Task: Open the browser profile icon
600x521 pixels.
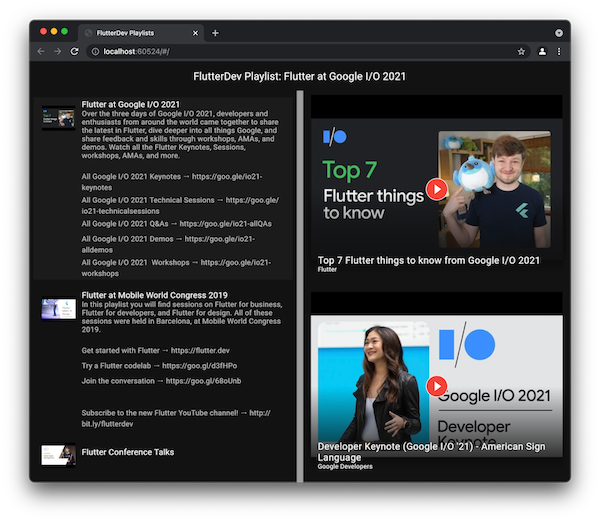Action: 542,51
